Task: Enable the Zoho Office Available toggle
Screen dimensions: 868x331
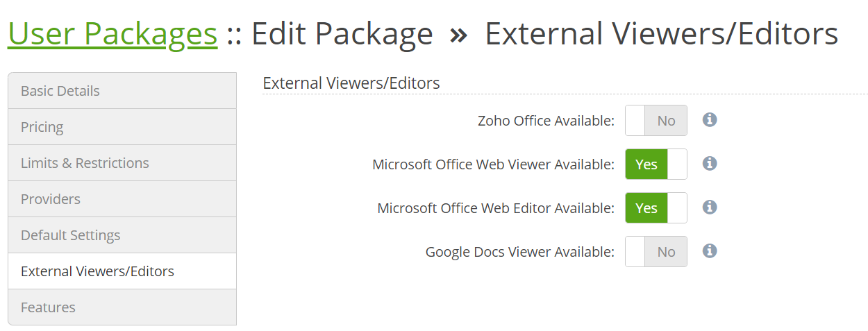Action: [x=656, y=121]
